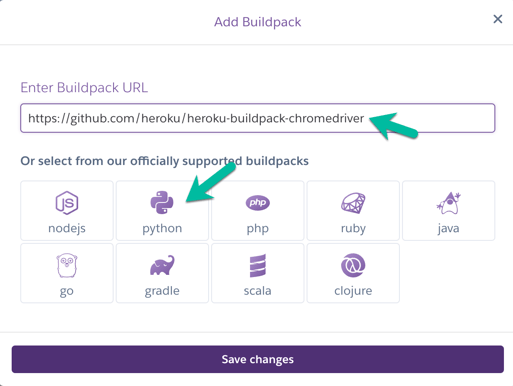513x386 pixels.
Task: Focus the Buildpack URL input field
Action: pyautogui.click(x=258, y=118)
